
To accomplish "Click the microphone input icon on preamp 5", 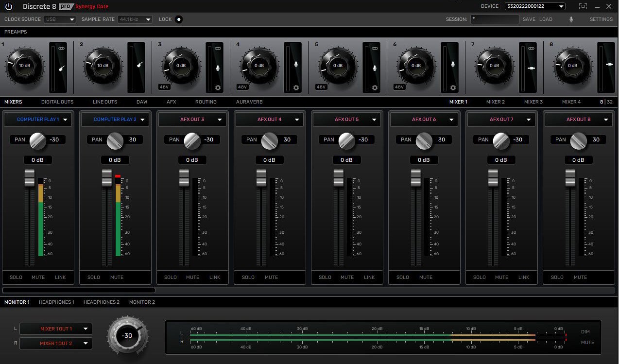I will coord(375,68).
